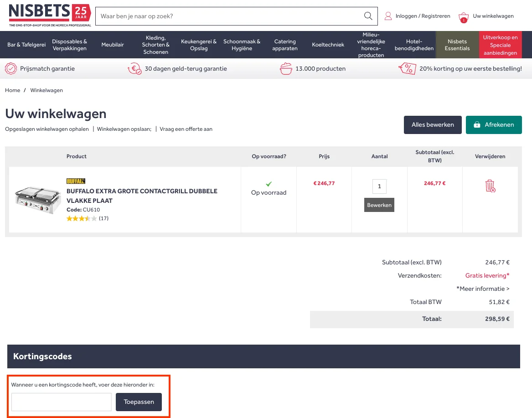Viewport: 532px width, 418px height.
Task: Open Uitverkoop en Speciale aanbiedingen
Action: 500,45
